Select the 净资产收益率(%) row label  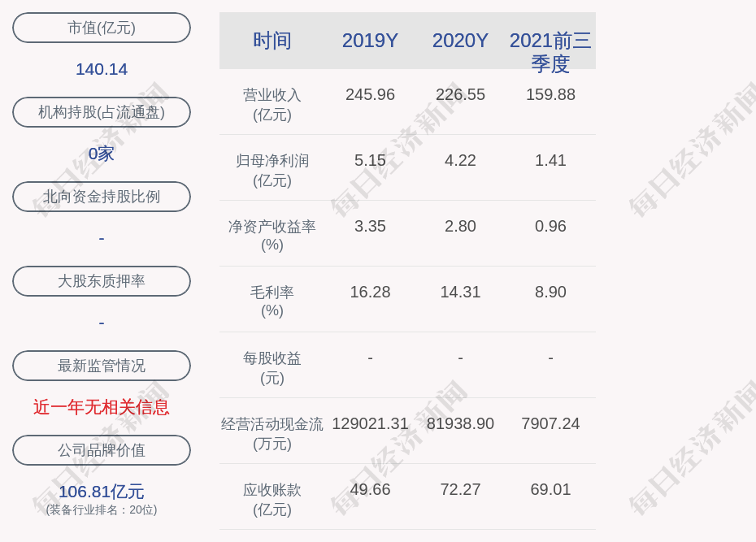point(272,236)
